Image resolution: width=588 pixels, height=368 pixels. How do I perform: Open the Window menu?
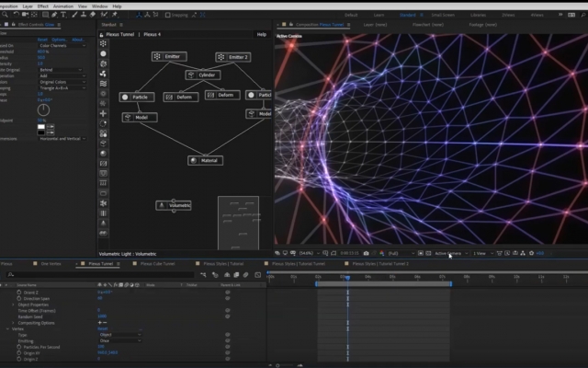tap(99, 6)
